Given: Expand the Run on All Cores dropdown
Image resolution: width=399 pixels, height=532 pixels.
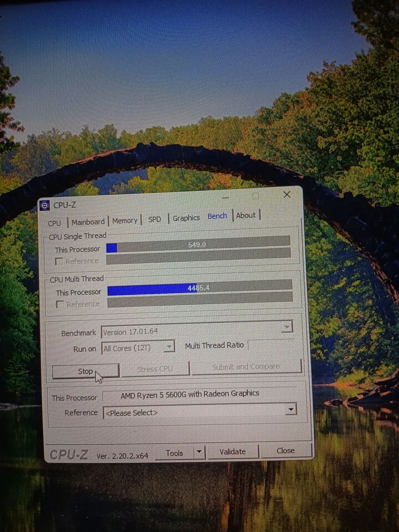Looking at the screenshot, I should point(169,347).
